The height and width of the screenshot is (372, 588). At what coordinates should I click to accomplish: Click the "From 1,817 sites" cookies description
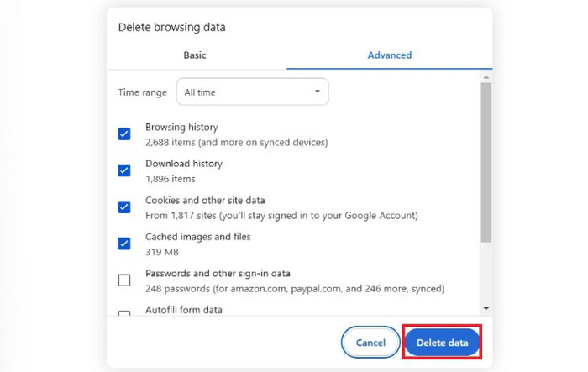pos(281,216)
